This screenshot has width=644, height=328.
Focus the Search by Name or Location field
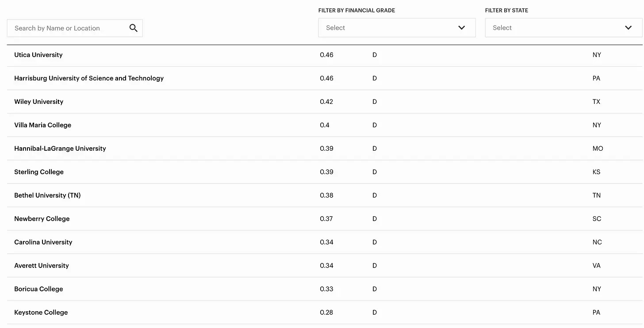coord(75,28)
